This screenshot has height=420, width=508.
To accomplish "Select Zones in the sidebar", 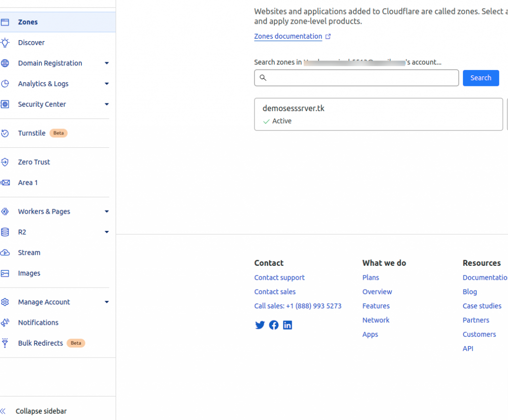I will click(x=58, y=22).
